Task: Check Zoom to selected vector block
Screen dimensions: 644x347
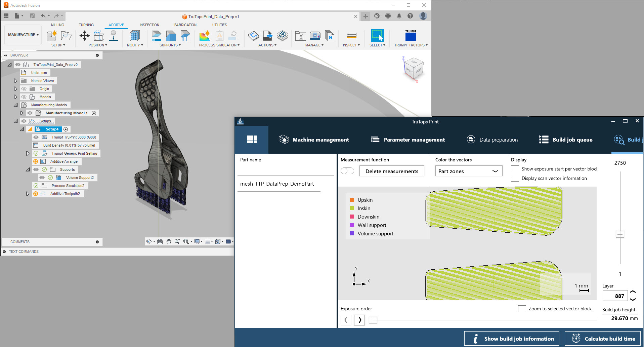Action: [522, 309]
